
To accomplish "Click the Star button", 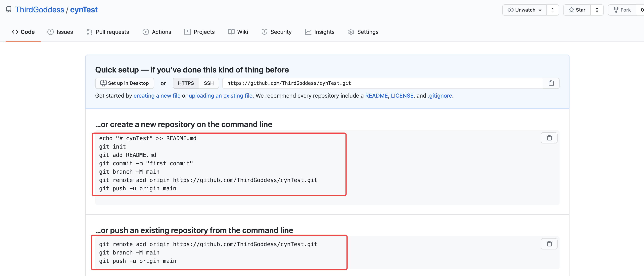I will tap(577, 10).
